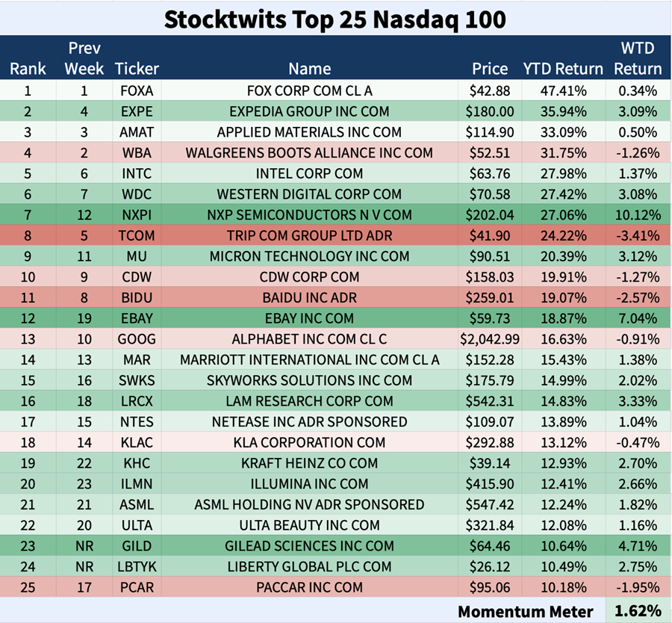Image resolution: width=672 pixels, height=623 pixels.
Task: Select the Price column header
Action: pos(490,69)
